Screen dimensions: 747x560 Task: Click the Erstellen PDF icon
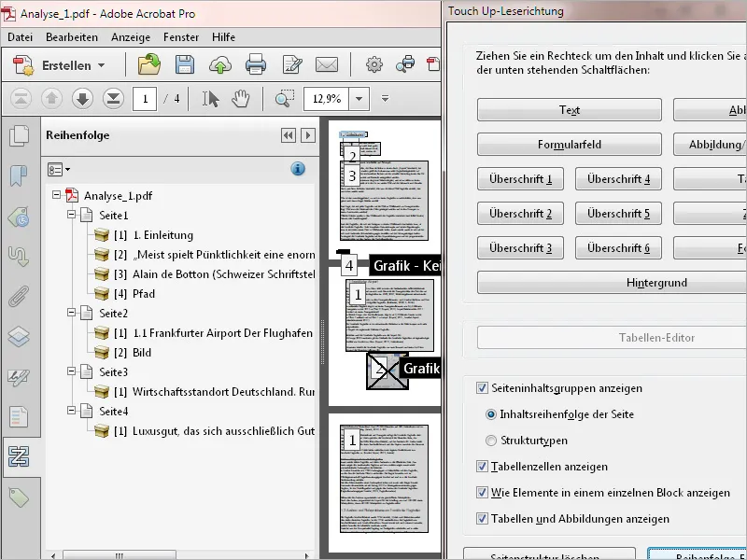tap(22, 65)
